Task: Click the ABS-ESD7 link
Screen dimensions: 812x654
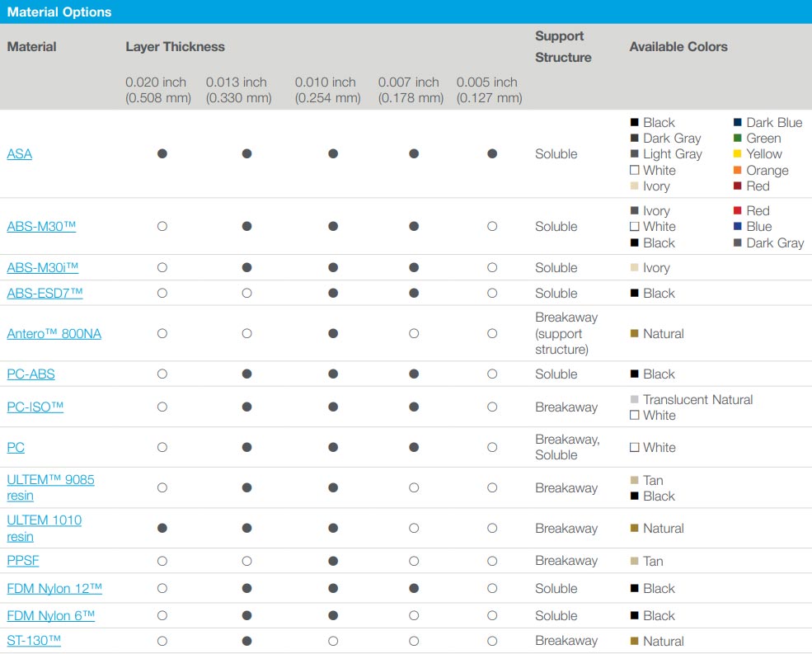Action: [x=45, y=294]
